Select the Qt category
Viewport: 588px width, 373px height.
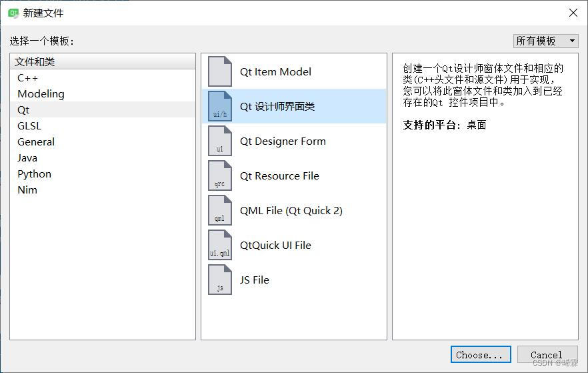coord(103,109)
